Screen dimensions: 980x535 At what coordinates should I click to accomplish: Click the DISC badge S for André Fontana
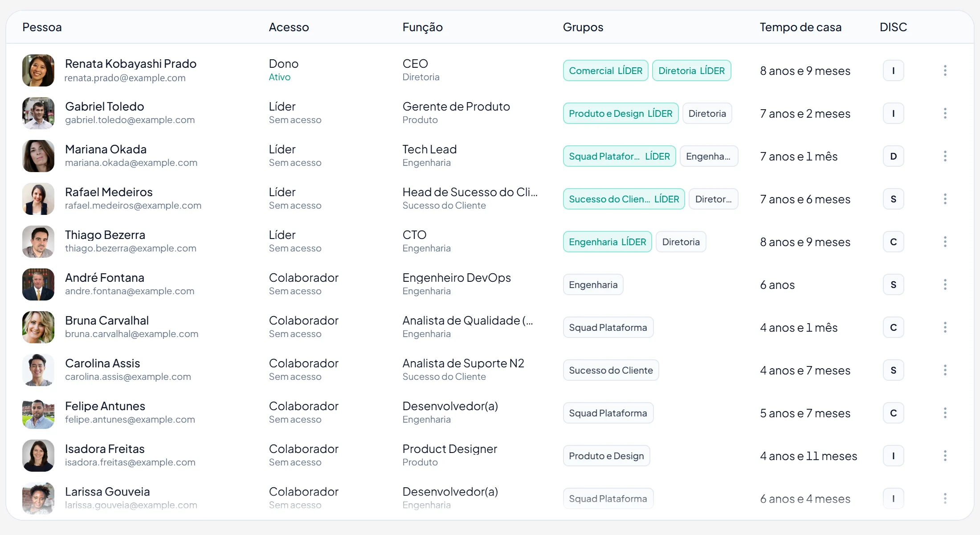(x=893, y=284)
